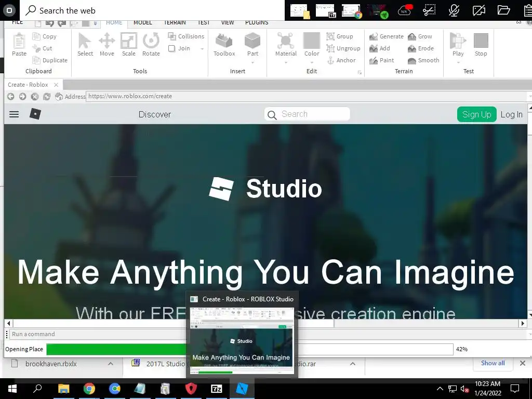Expand the Play dropdown arrow
Viewport: 532px width, 399px height.
458,62
